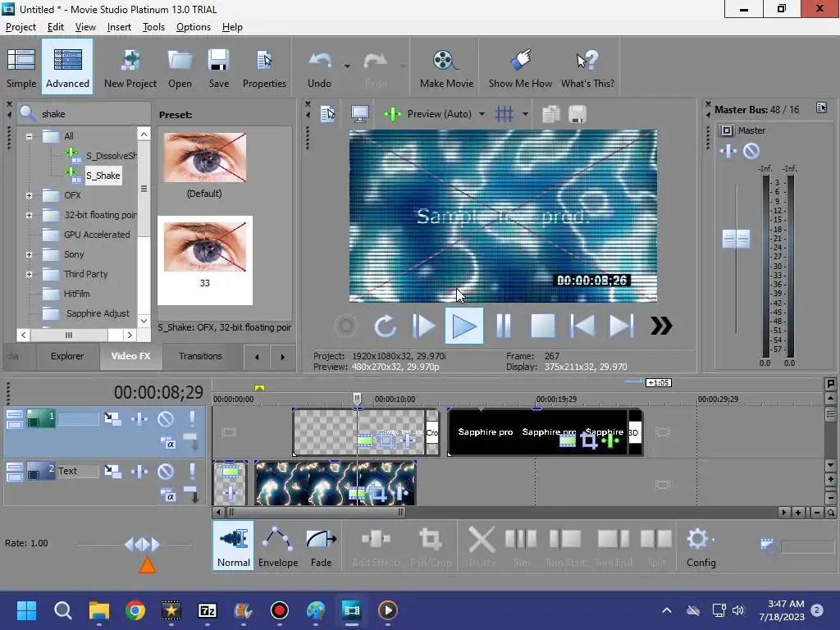840x630 pixels.
Task: Expand the Sony folder
Action: click(29, 254)
